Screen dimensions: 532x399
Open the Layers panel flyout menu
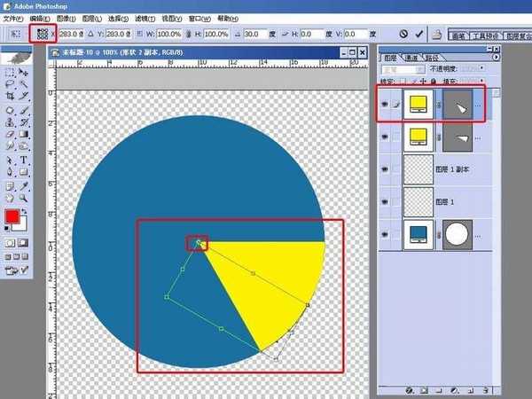(x=496, y=58)
